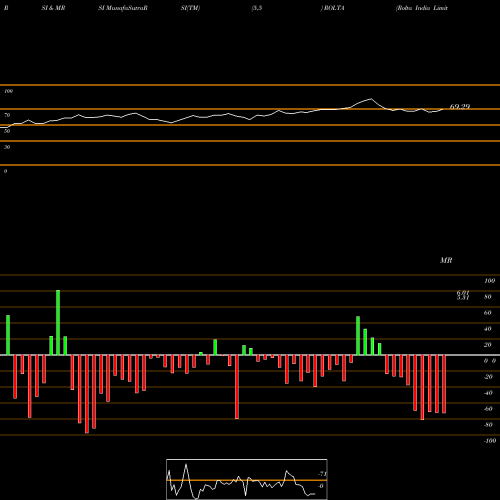Click the '-60' label on MR axis
500x500 pixels.
(488, 409)
